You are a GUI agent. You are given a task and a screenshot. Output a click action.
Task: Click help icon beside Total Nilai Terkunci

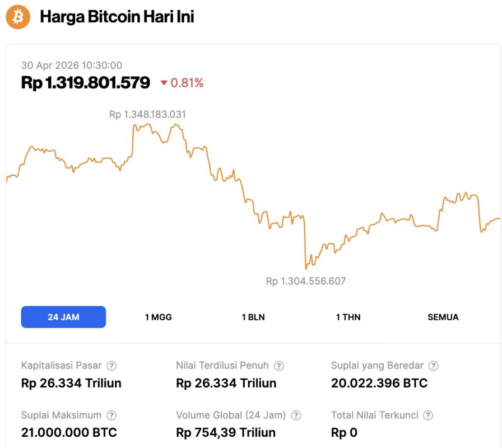[428, 416]
